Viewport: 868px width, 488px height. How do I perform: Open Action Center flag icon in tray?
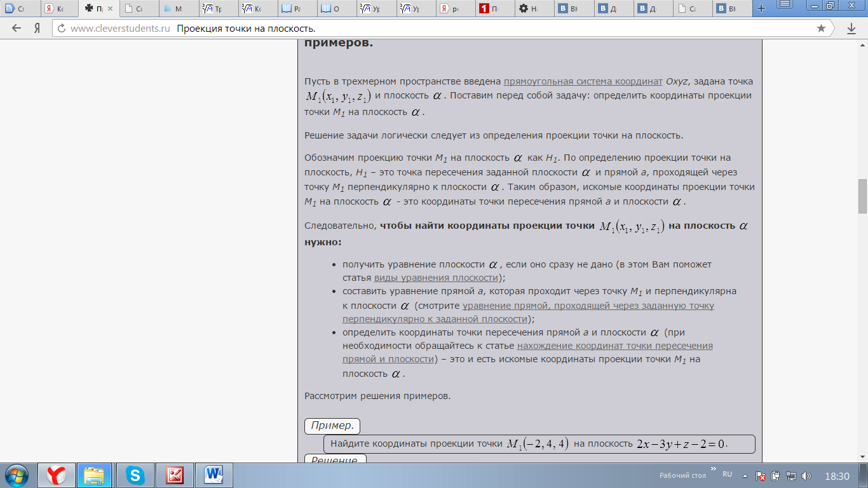(x=760, y=476)
